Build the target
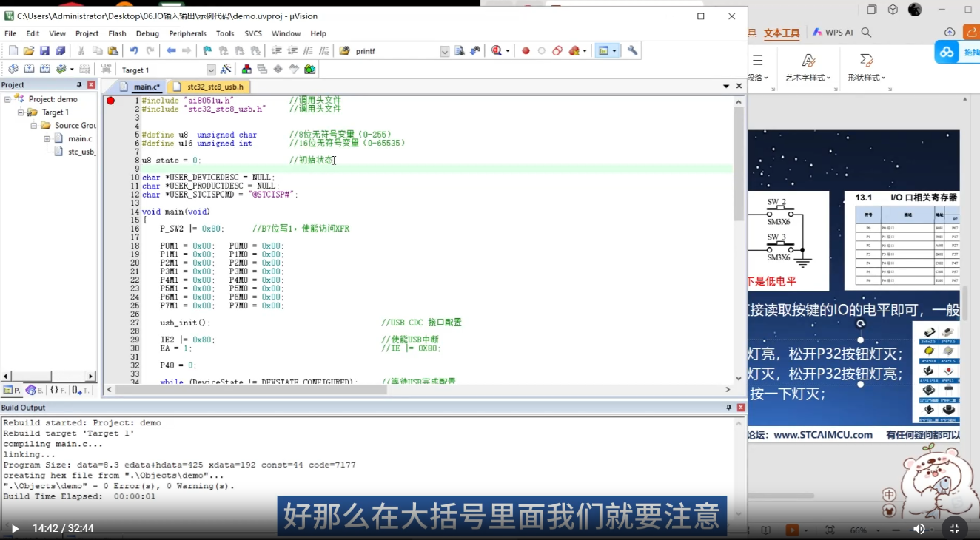The image size is (980, 540). (x=29, y=69)
